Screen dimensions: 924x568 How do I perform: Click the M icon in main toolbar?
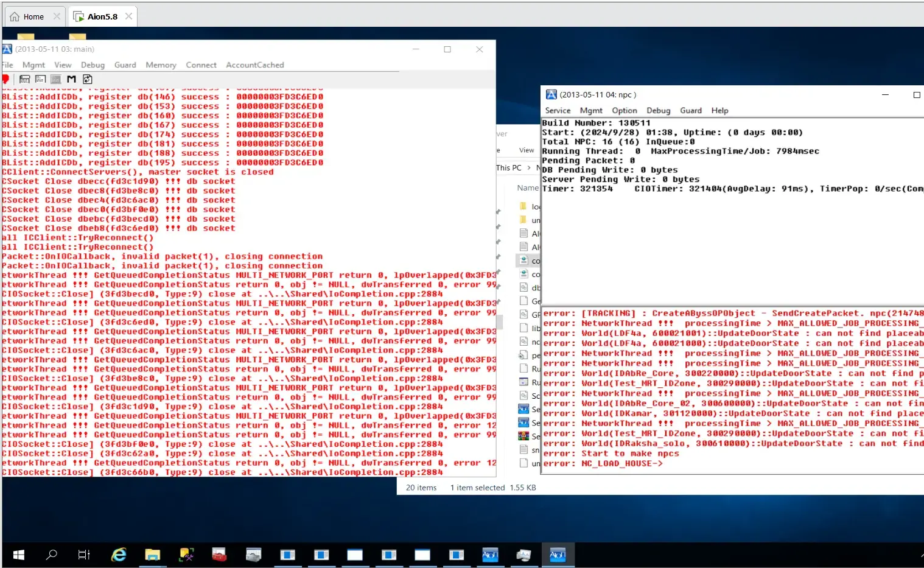click(x=71, y=79)
